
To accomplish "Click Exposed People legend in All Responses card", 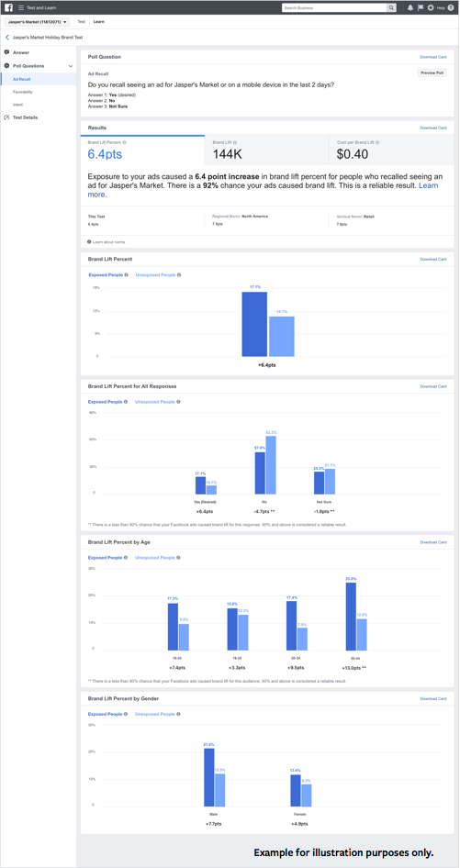I will click(x=106, y=402).
